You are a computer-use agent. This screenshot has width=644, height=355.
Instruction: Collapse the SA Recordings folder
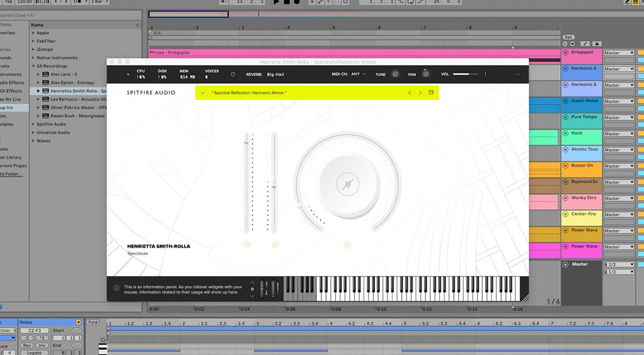[x=33, y=66]
